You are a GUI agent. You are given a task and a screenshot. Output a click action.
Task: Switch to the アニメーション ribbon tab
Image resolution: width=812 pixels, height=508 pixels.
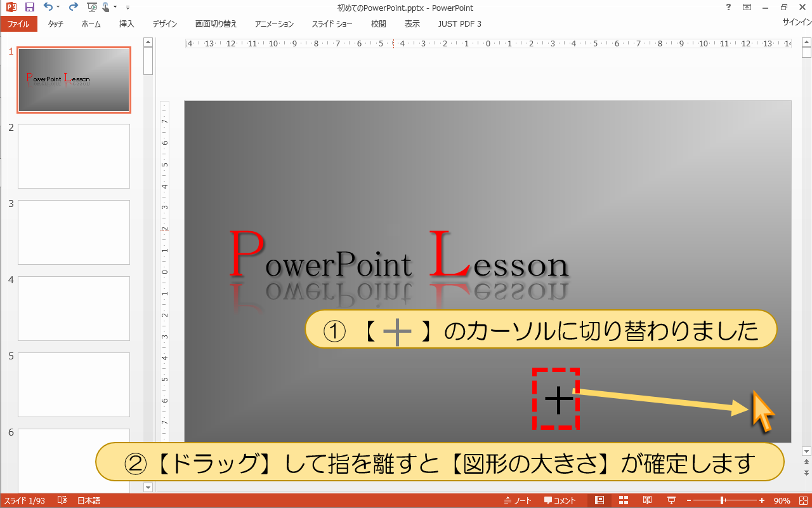click(x=274, y=24)
